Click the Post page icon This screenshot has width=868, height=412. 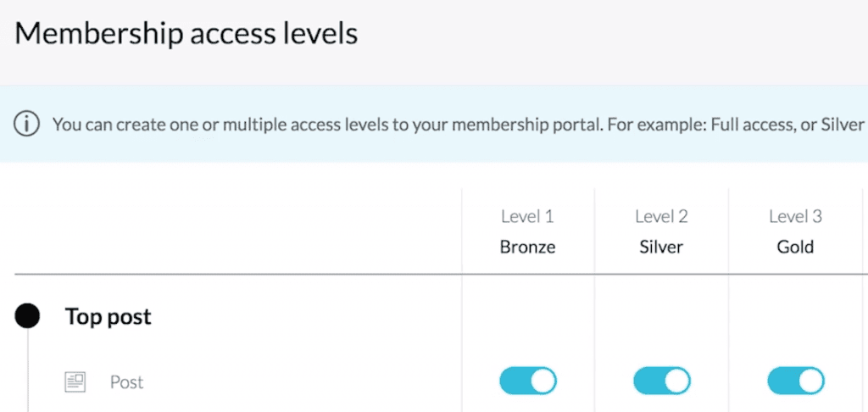(75, 382)
